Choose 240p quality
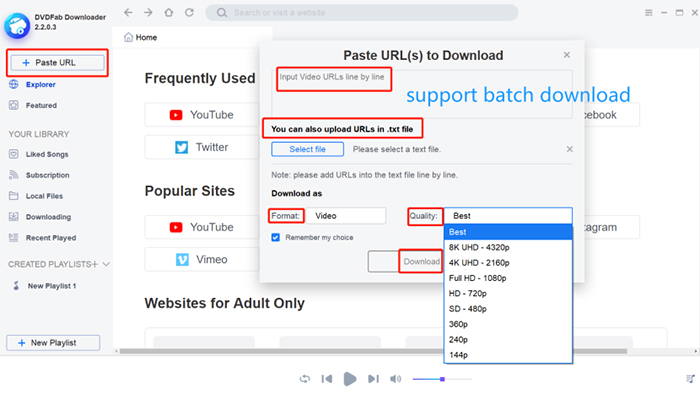 click(508, 340)
